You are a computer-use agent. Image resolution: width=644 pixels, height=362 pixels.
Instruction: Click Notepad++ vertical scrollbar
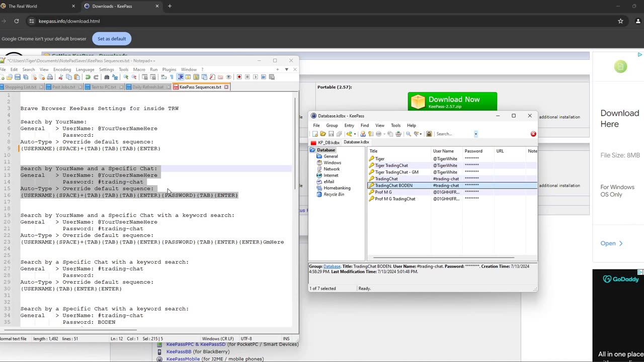pyautogui.click(x=295, y=143)
